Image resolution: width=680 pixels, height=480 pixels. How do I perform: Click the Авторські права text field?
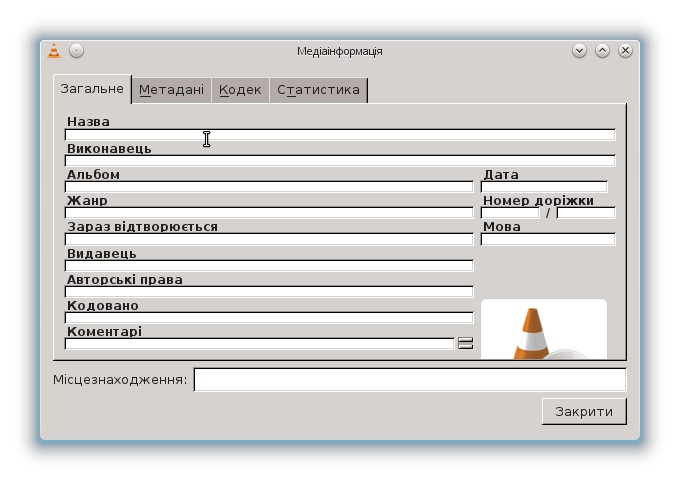(x=269, y=292)
